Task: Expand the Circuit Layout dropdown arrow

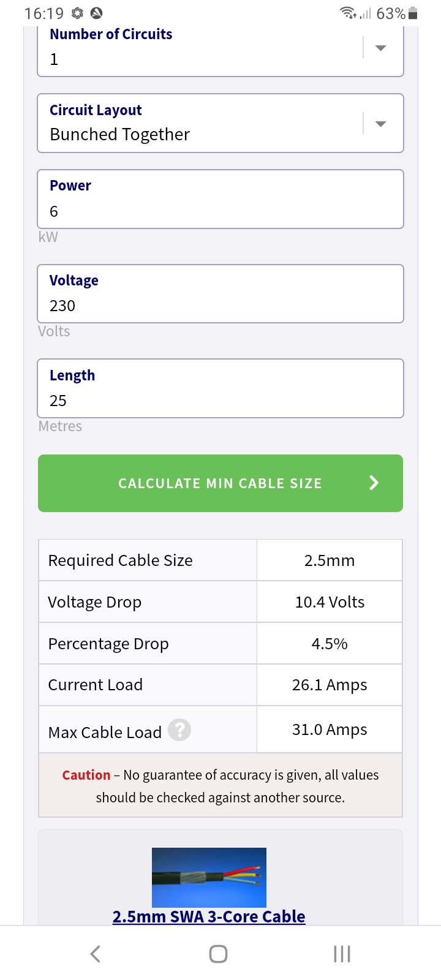Action: 380,124
